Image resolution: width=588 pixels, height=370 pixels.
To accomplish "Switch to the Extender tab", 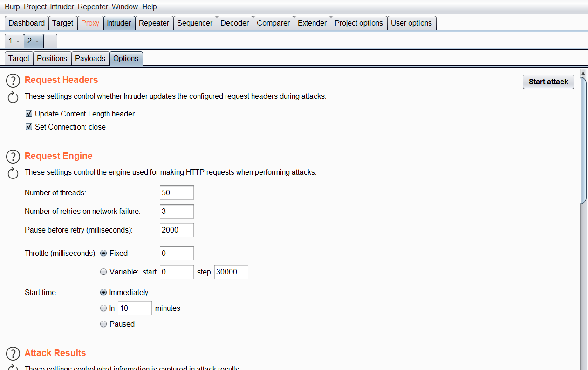I will coord(312,23).
